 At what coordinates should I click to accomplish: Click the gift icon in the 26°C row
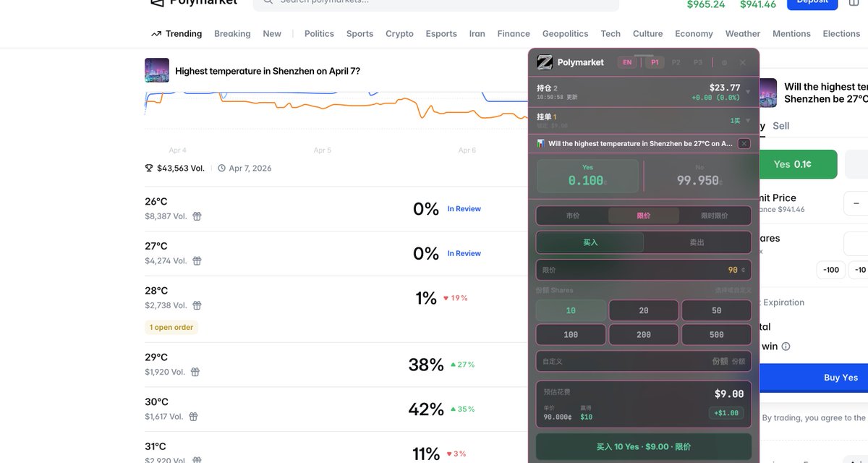(x=197, y=216)
